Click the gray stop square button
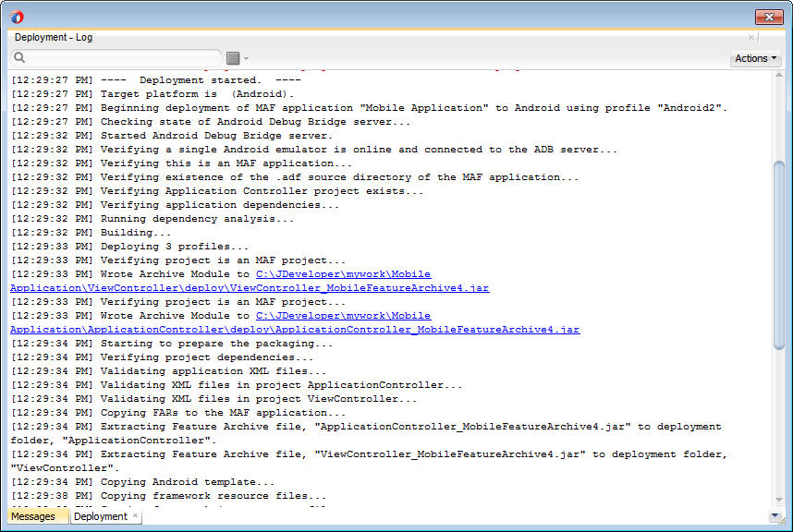This screenshot has width=793, height=532. 233,58
